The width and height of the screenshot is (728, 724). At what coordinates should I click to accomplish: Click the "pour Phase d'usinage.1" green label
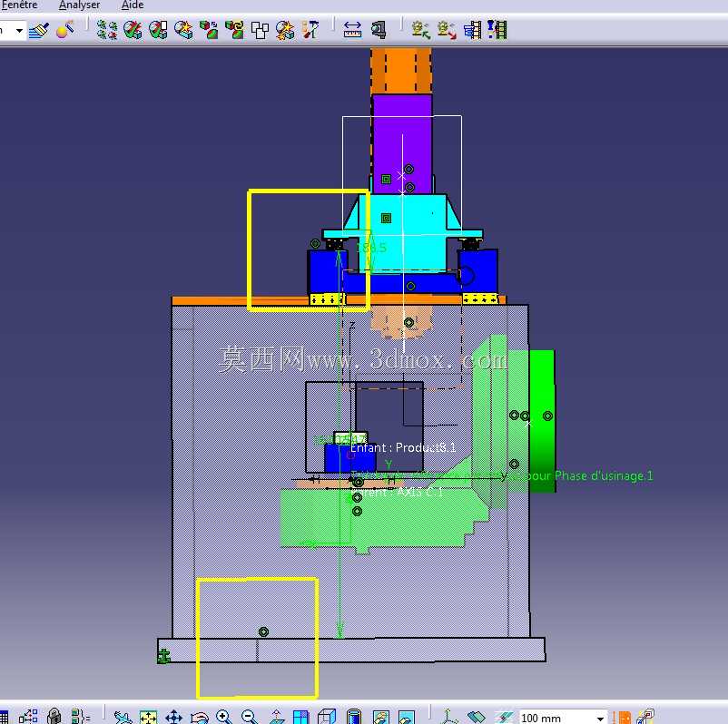tap(590, 475)
